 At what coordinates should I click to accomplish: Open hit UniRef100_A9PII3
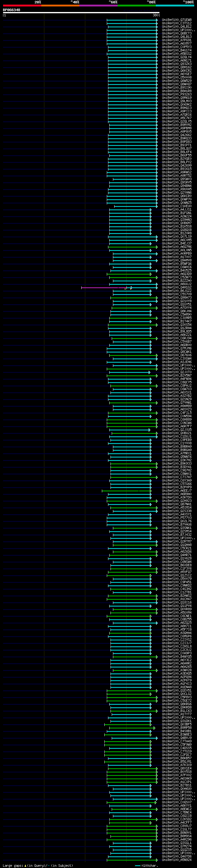177,111
